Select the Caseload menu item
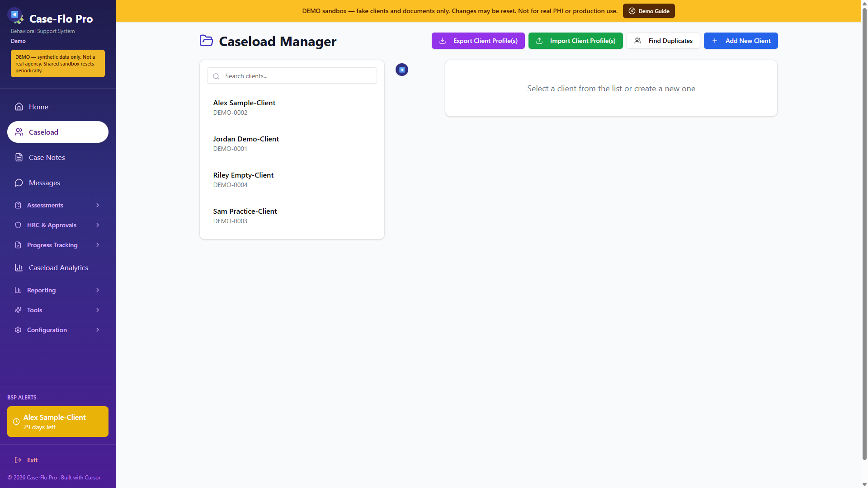The height and width of the screenshot is (488, 868). pos(58,132)
